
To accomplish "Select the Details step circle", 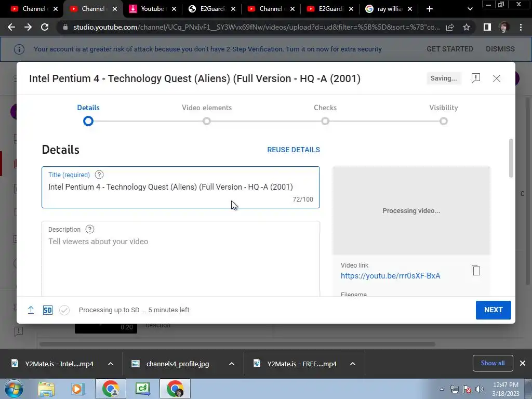I will [x=88, y=121].
